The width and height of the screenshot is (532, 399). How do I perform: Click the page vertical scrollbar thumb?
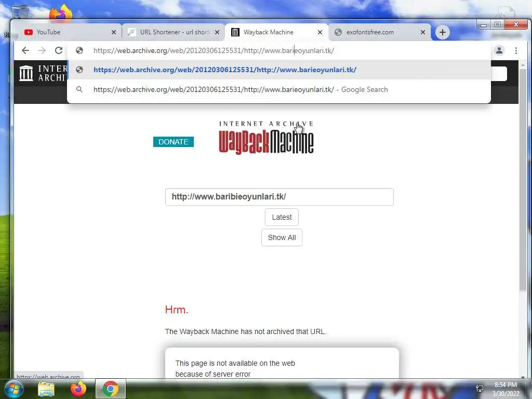pyautogui.click(x=523, y=180)
